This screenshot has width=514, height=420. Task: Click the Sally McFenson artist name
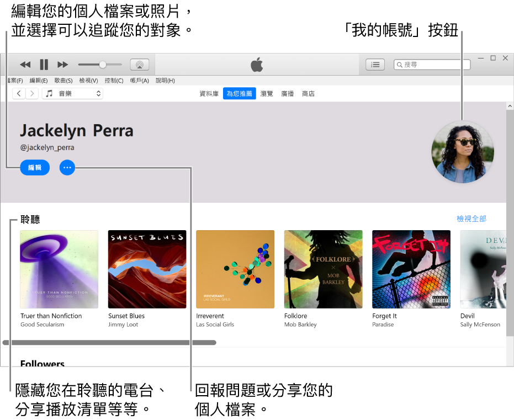coord(480,325)
